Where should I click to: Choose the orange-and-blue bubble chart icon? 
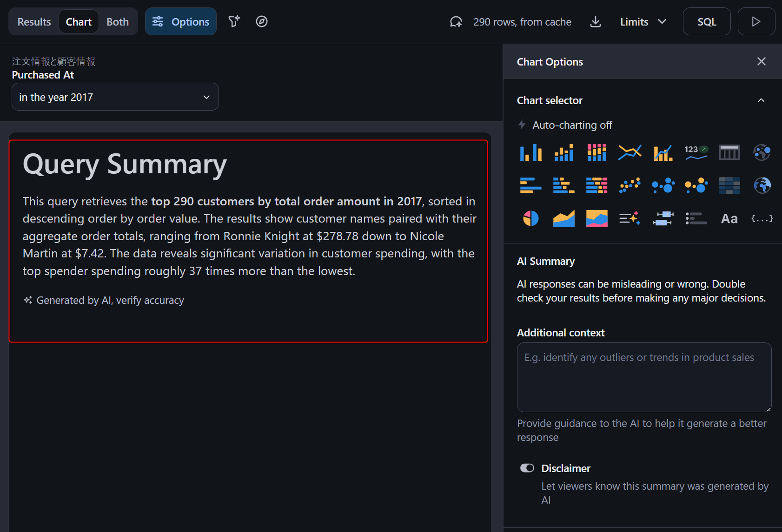[x=696, y=185]
